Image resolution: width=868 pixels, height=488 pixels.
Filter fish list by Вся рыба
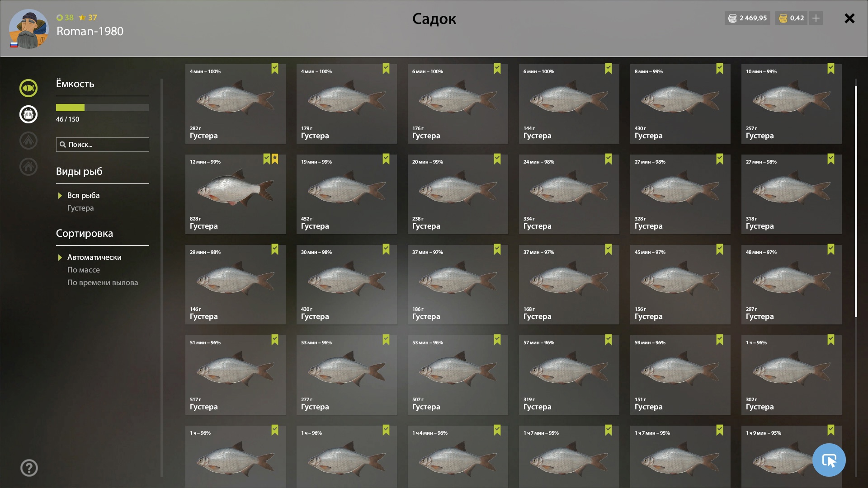83,195
